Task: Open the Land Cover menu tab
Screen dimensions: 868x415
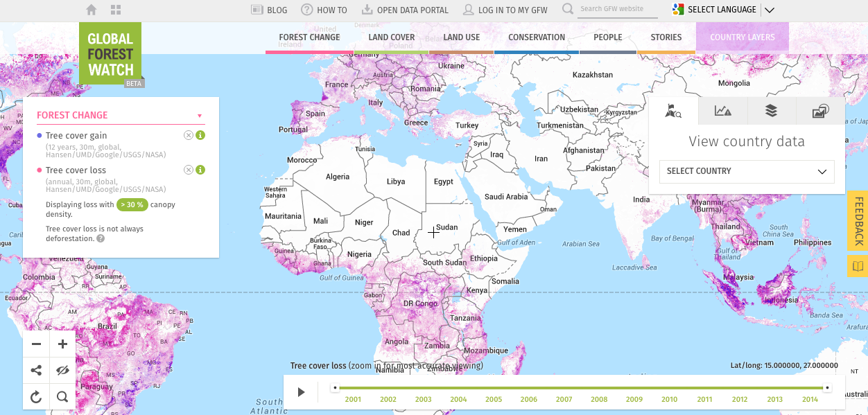Action: pos(391,37)
